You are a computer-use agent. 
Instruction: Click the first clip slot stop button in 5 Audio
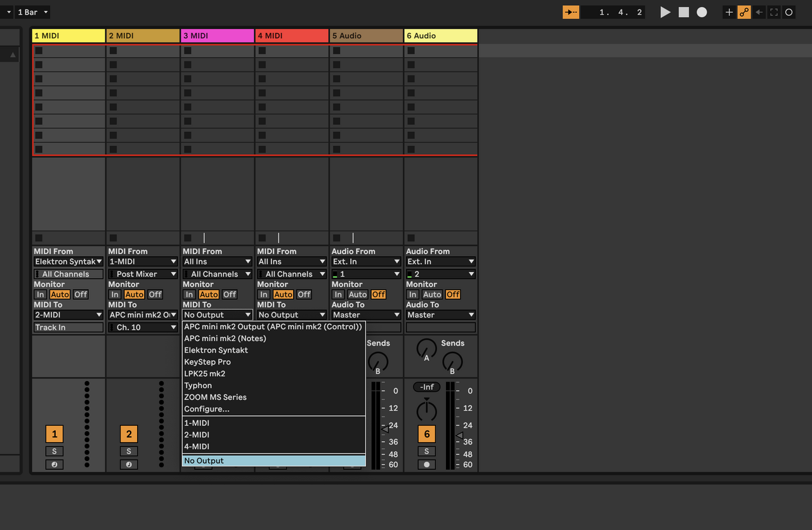tap(337, 51)
